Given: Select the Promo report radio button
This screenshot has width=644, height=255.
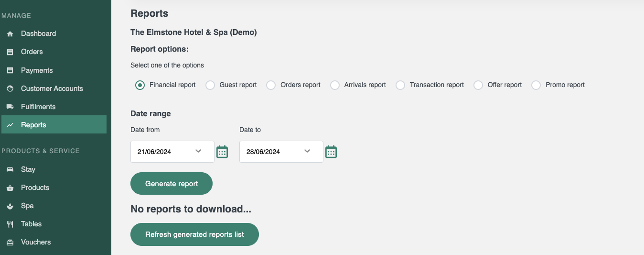Looking at the screenshot, I should [537, 85].
